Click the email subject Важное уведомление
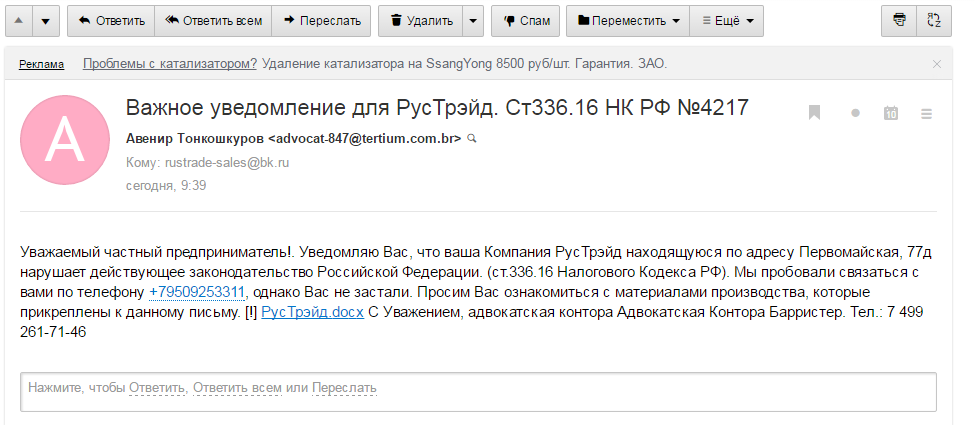 437,108
